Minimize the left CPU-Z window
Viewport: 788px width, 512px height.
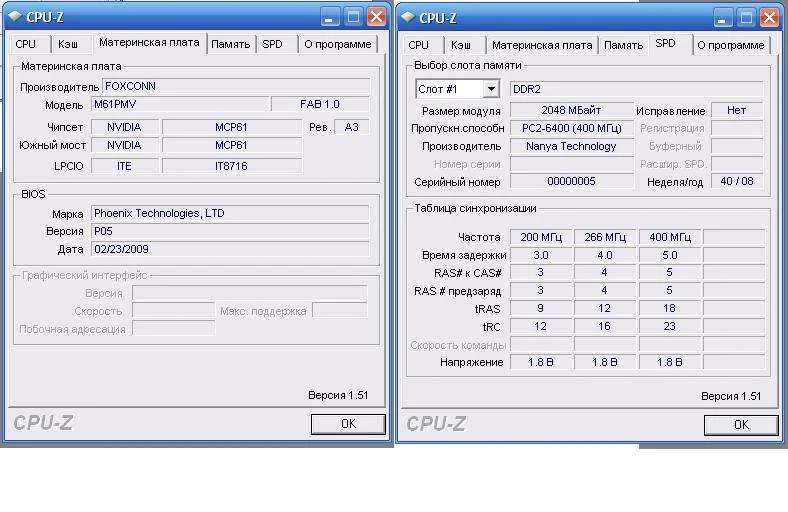329,17
